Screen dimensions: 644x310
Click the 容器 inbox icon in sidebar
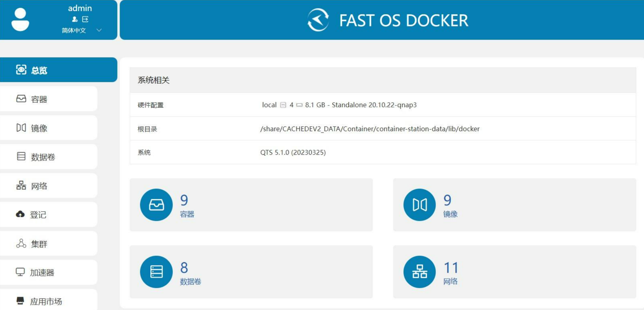(21, 99)
